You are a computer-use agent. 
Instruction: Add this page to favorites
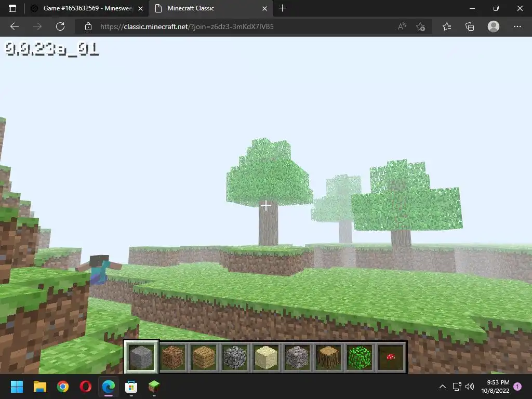[x=420, y=26]
